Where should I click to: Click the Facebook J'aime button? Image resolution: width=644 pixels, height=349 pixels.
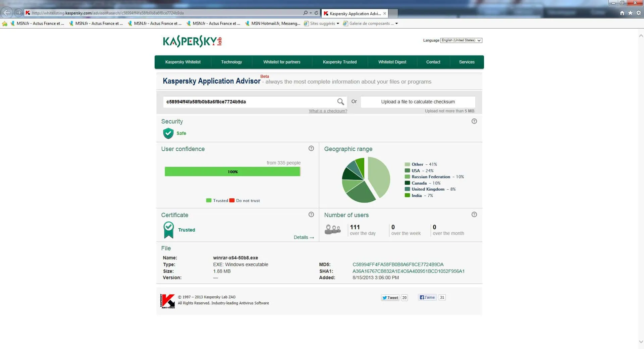[427, 297]
